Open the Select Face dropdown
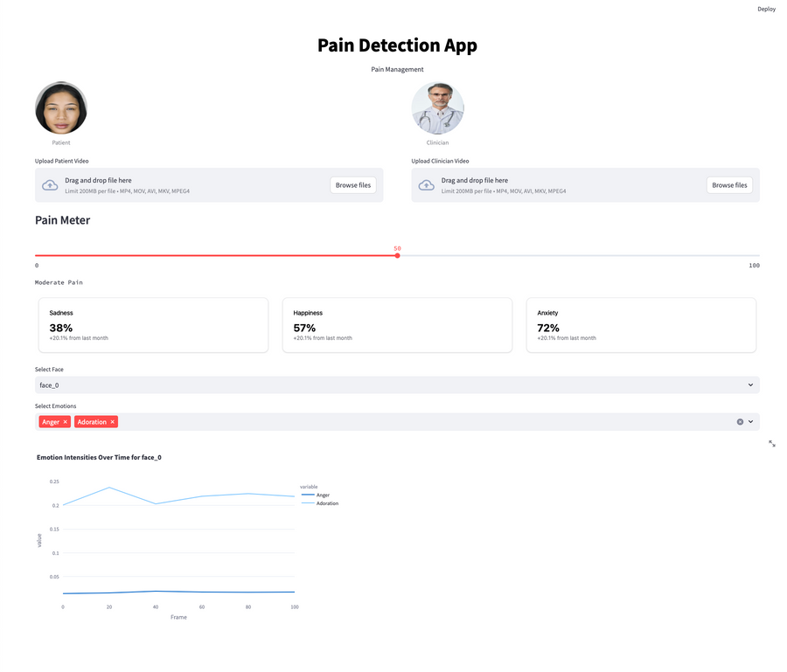Image resolution: width=787 pixels, height=672 pixels. [397, 384]
